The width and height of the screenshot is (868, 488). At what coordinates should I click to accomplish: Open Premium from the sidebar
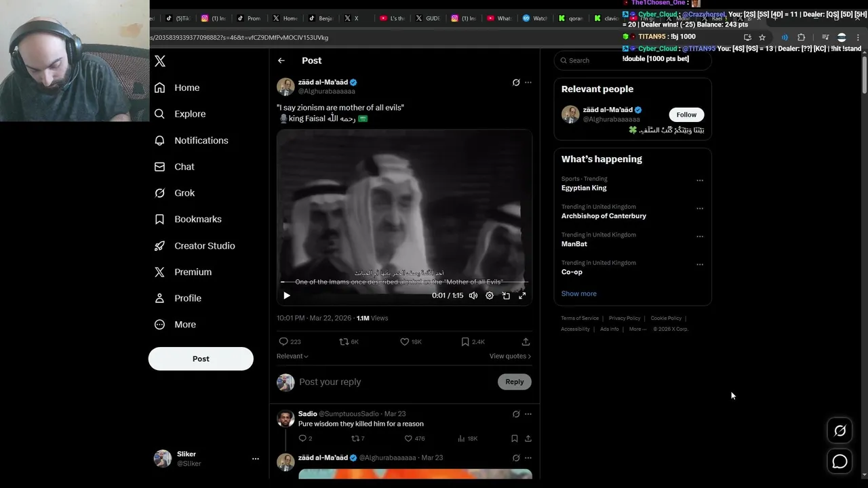pyautogui.click(x=183, y=272)
